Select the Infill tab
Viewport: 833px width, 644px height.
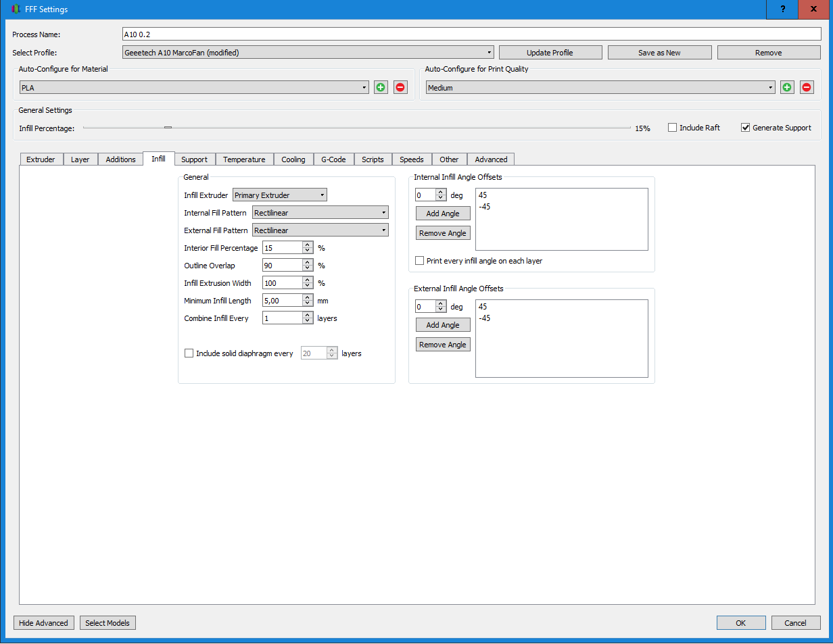tap(159, 159)
